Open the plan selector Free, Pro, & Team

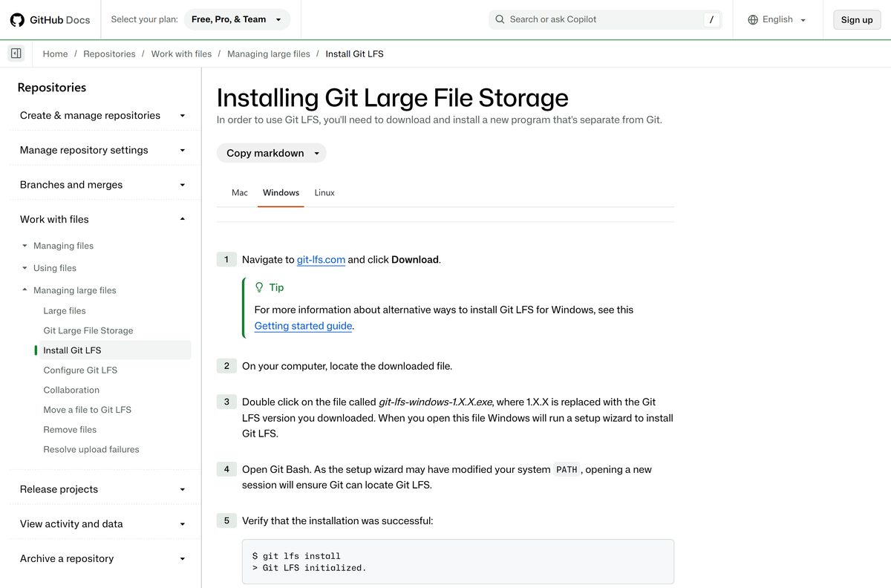[237, 19]
